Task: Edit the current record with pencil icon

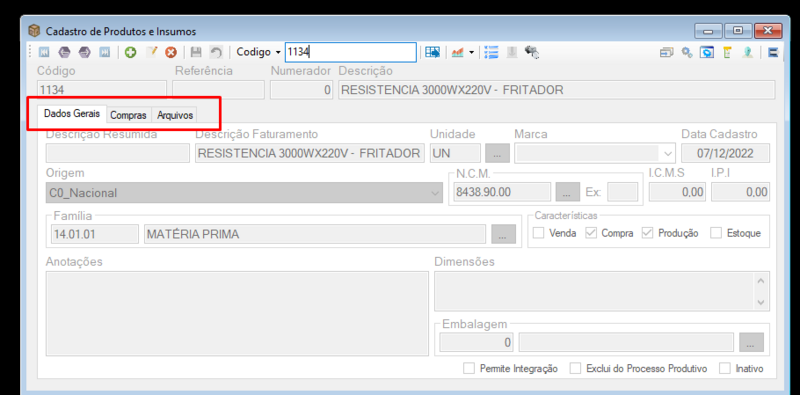Action: pos(151,52)
